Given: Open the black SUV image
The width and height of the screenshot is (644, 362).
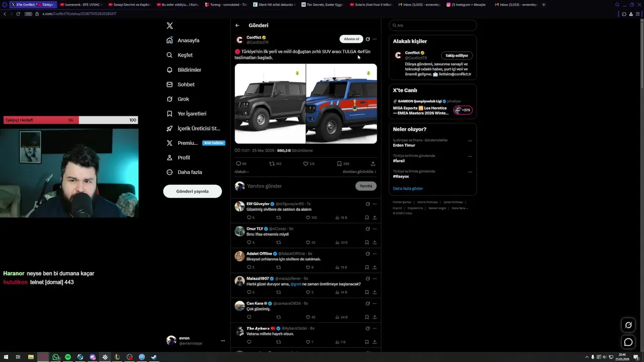Looking at the screenshot, I should [270, 104].
